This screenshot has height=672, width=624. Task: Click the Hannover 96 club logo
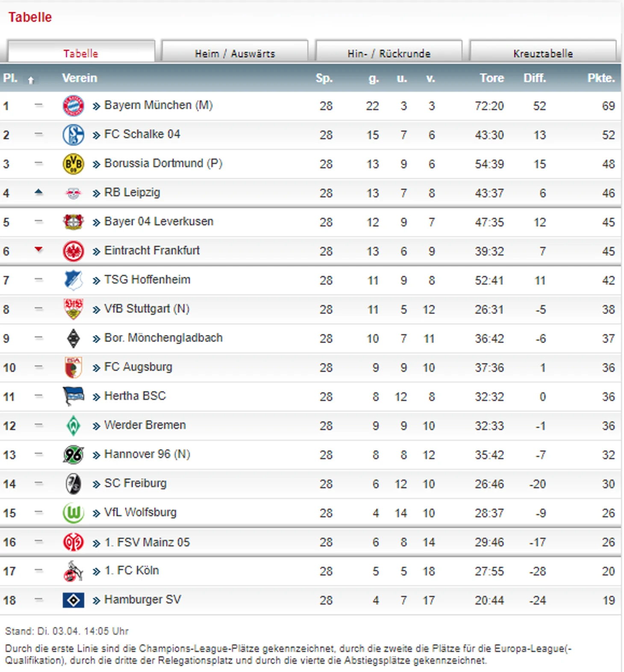pyautogui.click(x=73, y=455)
